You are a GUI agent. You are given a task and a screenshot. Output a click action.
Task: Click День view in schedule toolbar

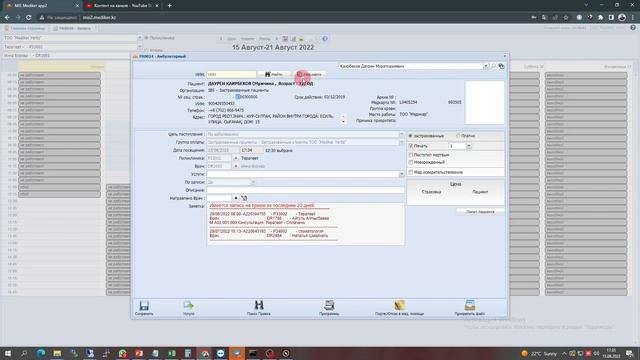coord(231,39)
